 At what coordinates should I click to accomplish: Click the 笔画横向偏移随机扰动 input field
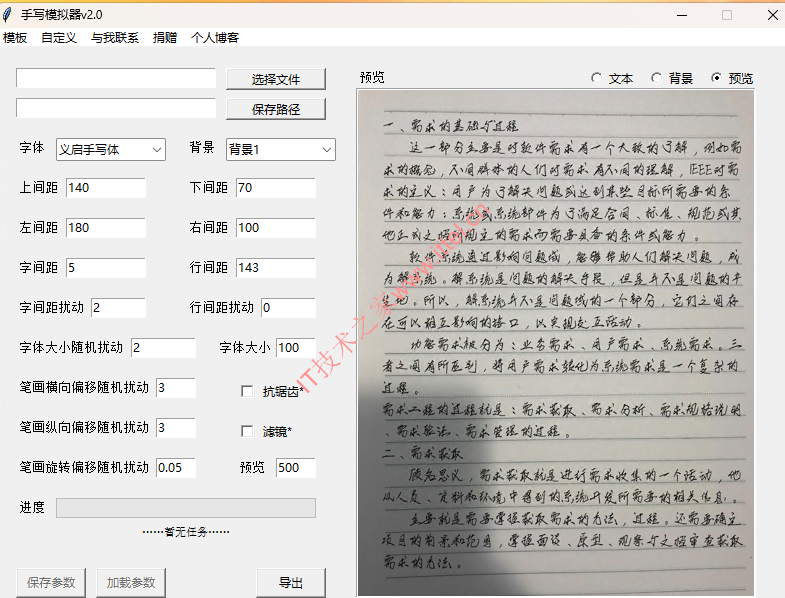(176, 388)
